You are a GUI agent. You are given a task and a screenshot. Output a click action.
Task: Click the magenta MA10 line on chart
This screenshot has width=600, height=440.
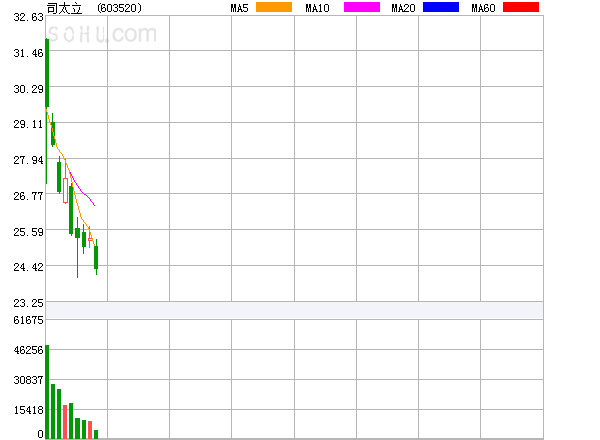(82, 191)
